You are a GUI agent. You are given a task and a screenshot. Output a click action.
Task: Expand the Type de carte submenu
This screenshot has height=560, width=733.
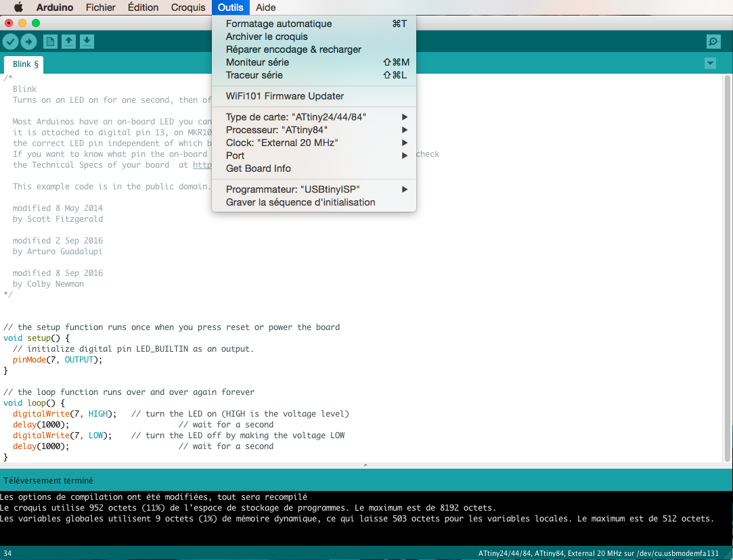click(313, 117)
